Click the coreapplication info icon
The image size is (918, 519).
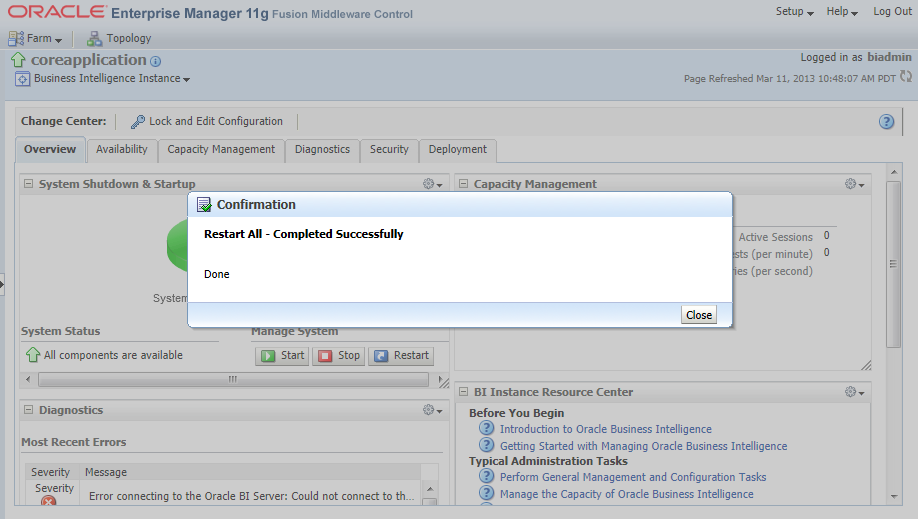(x=155, y=61)
